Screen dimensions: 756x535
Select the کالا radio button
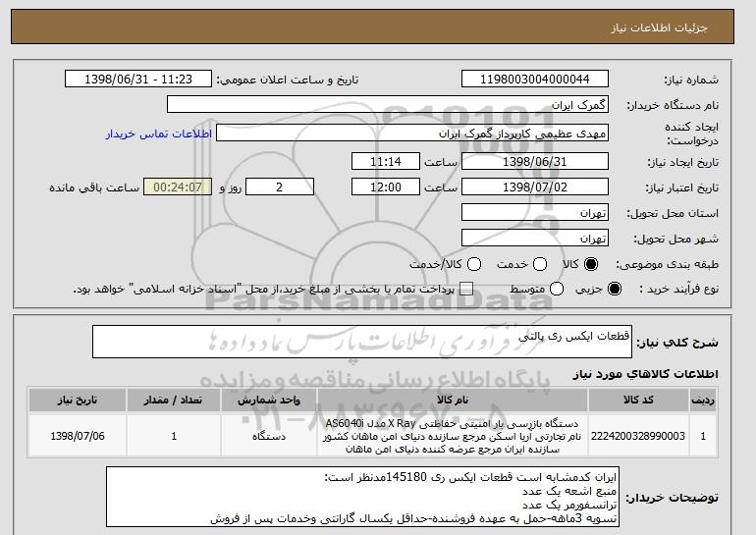[591, 264]
